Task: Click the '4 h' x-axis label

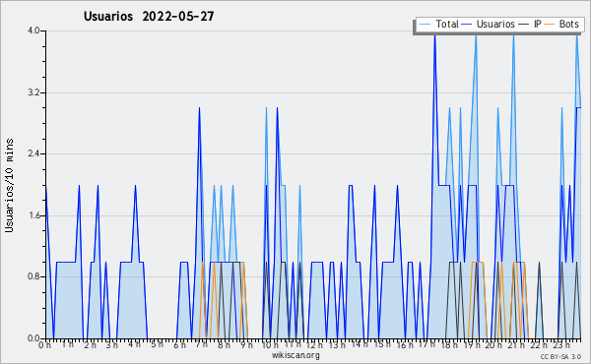Action: pyautogui.click(x=134, y=344)
